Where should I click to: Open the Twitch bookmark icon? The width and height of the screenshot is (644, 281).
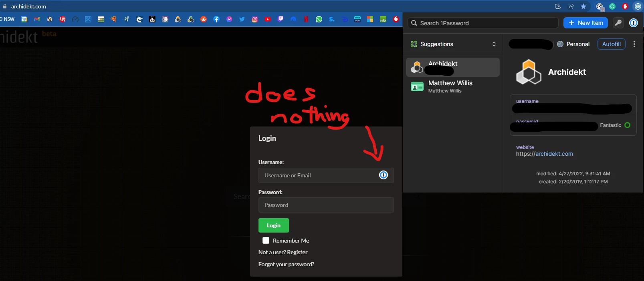[x=281, y=19]
